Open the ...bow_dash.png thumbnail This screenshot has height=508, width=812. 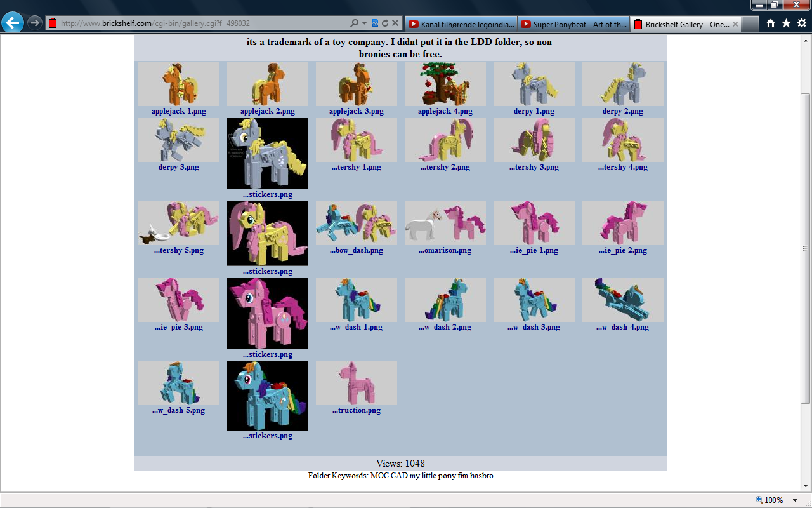(x=357, y=223)
